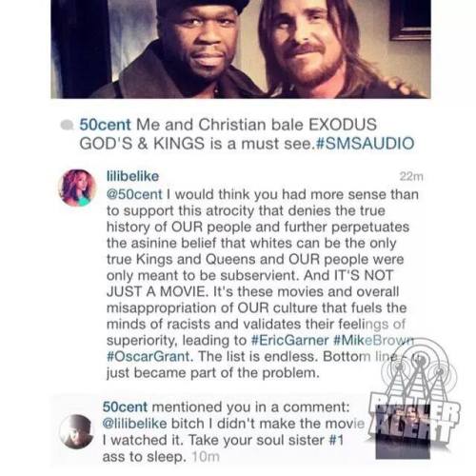This screenshot has height=476, width=476.
Task: Open the 'mentioned you in a comment' notification
Action: tap(233, 432)
